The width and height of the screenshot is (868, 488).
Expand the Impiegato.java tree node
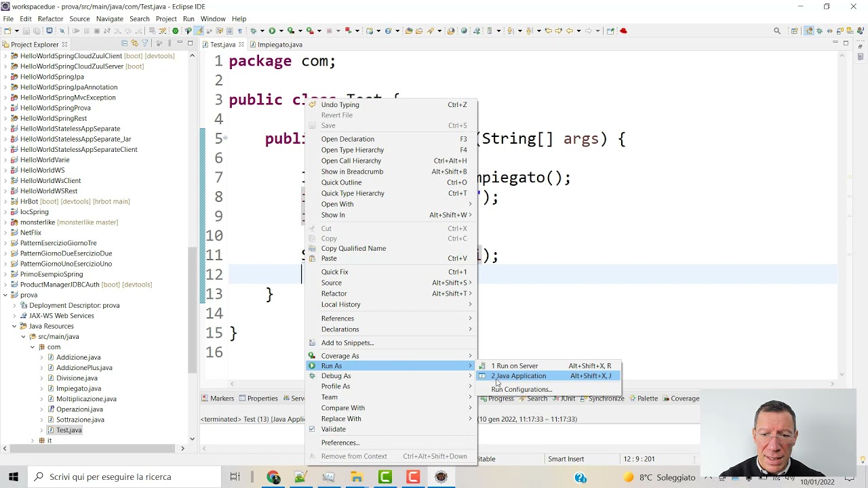pyautogui.click(x=41, y=388)
